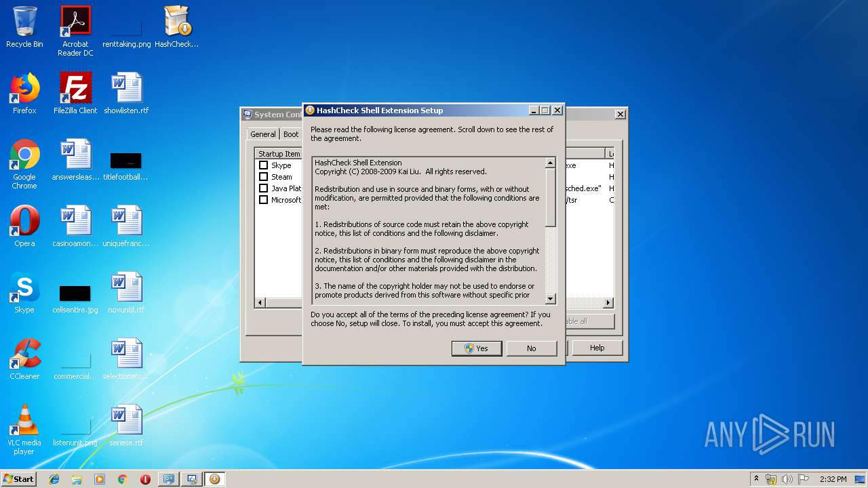Launch Opera from the taskbar
This screenshot has width=868, height=488.
coord(145,479)
